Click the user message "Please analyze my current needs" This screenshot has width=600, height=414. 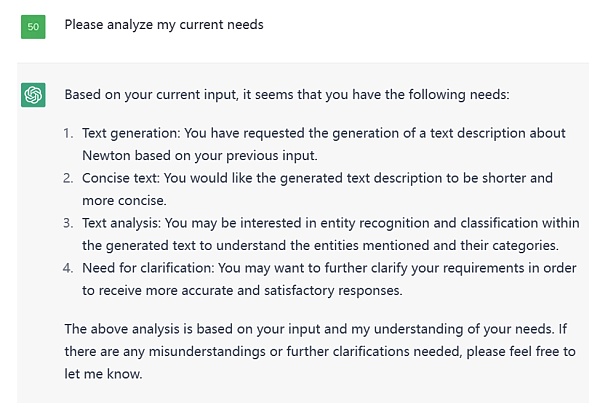164,24
